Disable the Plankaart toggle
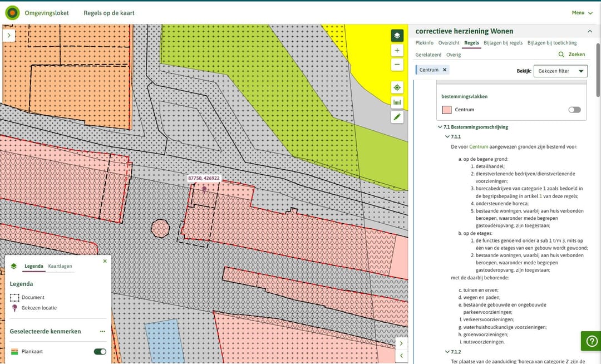 pos(100,352)
